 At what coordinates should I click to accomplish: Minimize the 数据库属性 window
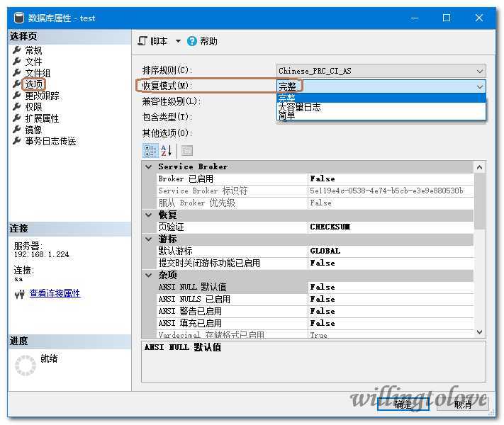415,18
